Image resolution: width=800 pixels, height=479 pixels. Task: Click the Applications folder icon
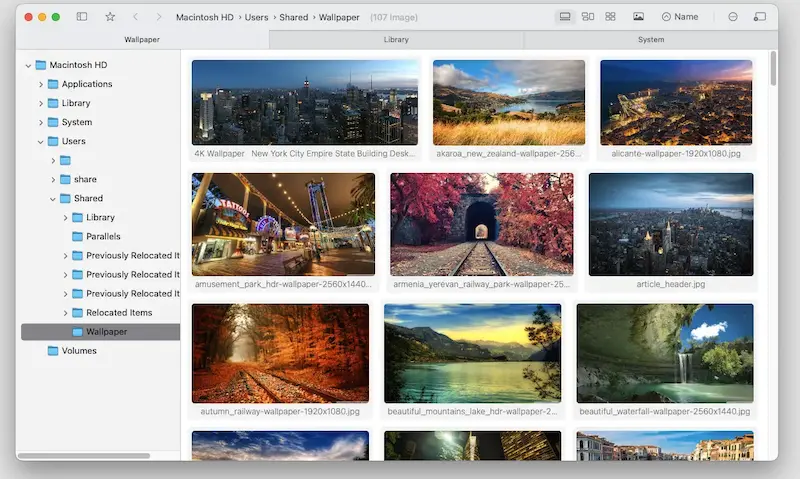click(x=53, y=84)
